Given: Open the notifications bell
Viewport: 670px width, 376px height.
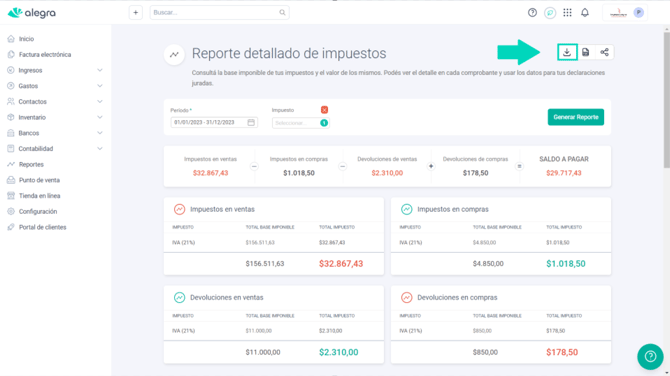Looking at the screenshot, I should click(x=585, y=12).
